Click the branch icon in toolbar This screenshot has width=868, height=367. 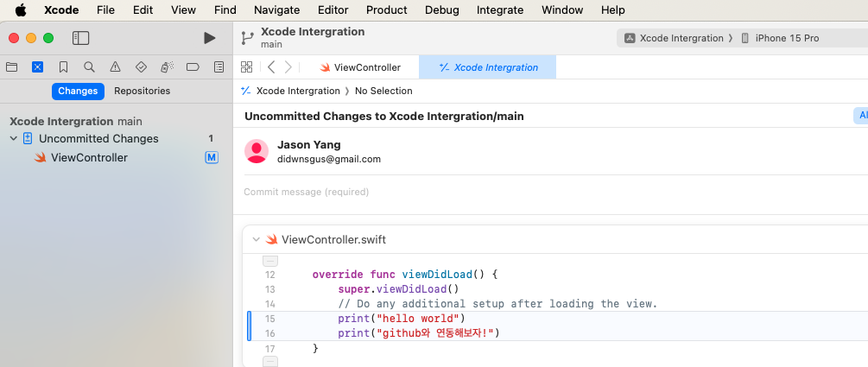[x=247, y=38]
